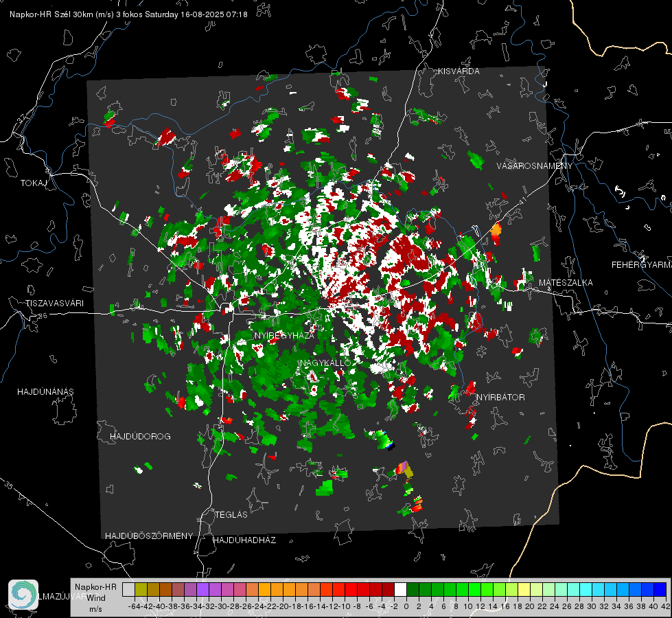Click the TISZAVASVÁRI city label
The image size is (672, 618).
tap(55, 304)
